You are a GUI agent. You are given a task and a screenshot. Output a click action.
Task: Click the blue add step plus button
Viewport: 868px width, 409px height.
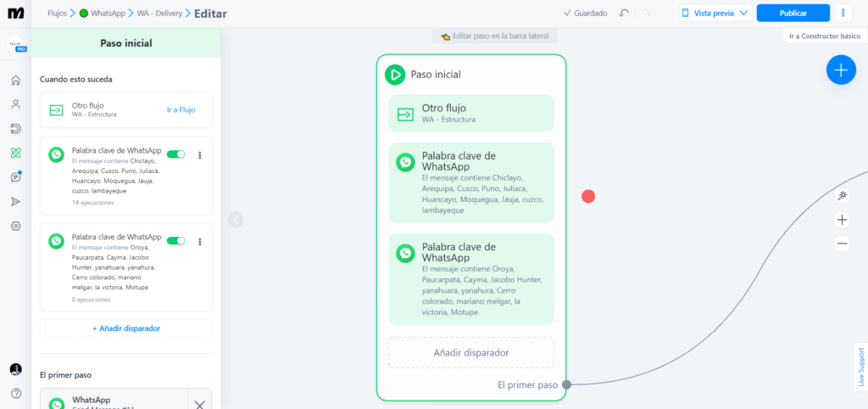click(x=841, y=70)
